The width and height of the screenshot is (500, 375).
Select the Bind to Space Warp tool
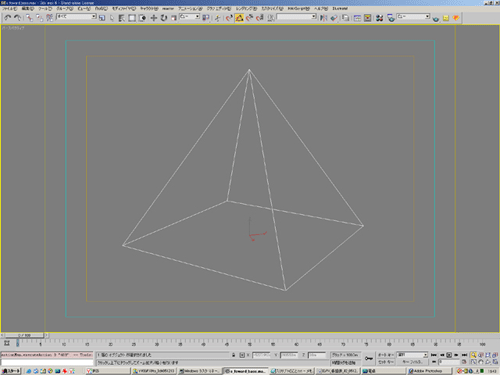(49, 18)
